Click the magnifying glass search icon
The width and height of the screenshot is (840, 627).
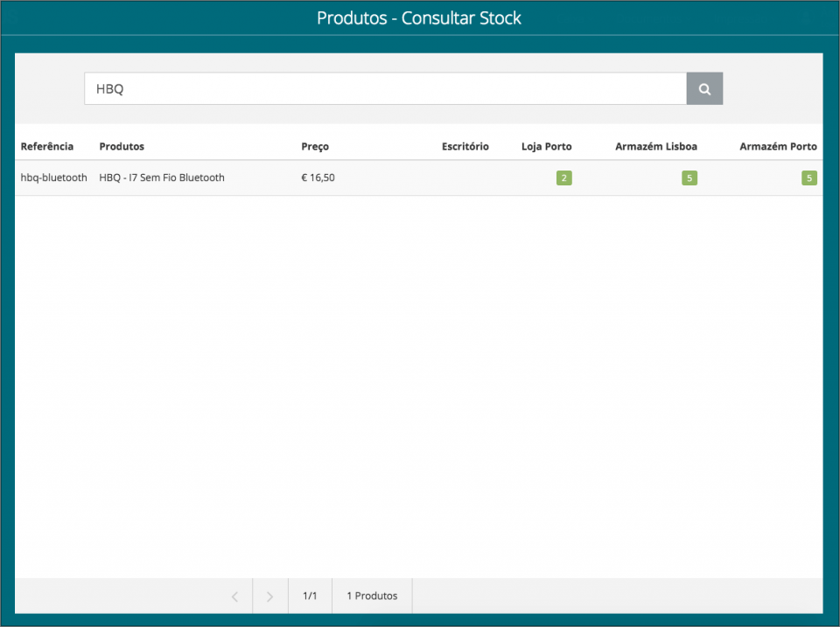[x=704, y=88]
